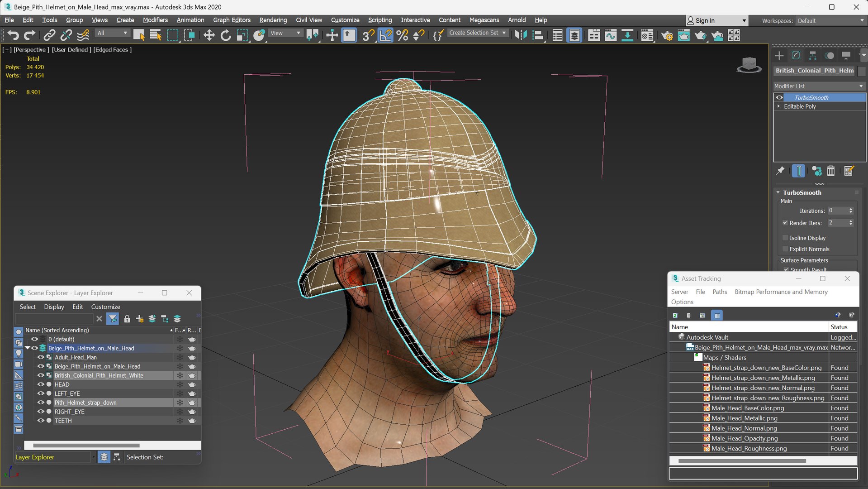
Task: Open the Modifier List dropdown
Action: coord(819,86)
